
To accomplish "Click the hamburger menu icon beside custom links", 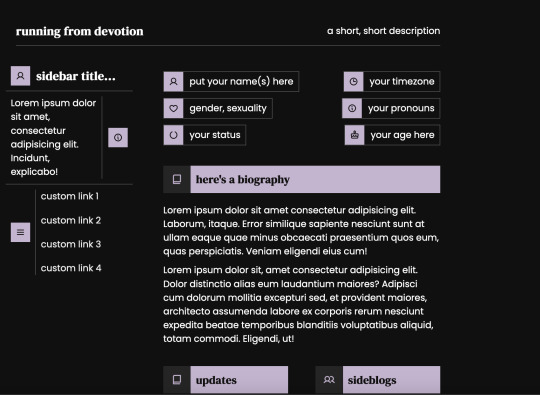I will tap(20, 232).
